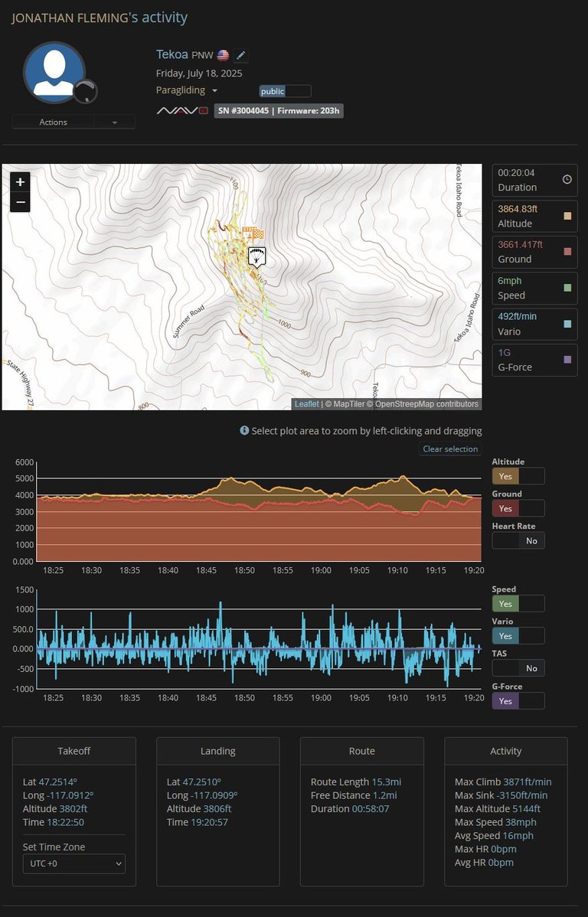
Task: Click the Clear selection button
Action: [x=450, y=449]
